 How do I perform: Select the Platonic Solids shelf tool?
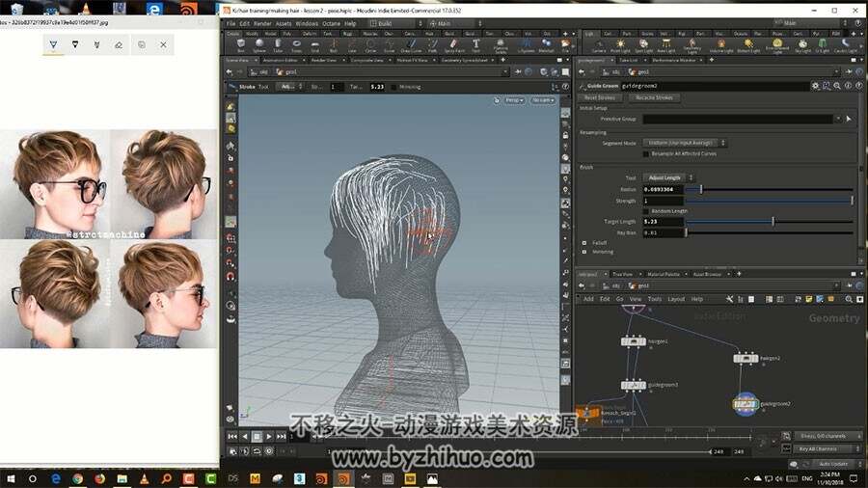click(501, 45)
